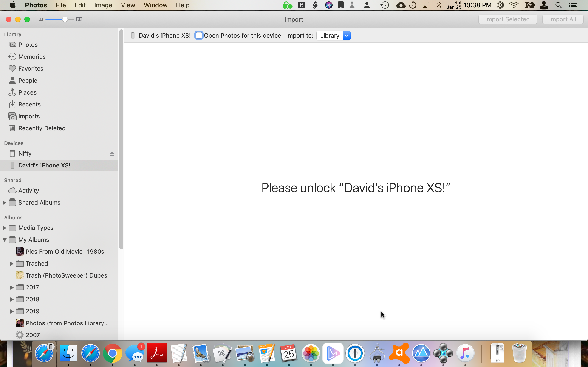Expand the Media Types group

click(4, 228)
